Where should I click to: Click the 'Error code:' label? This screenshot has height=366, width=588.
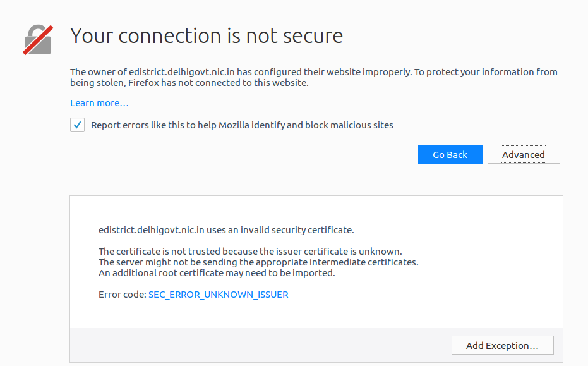(x=123, y=295)
